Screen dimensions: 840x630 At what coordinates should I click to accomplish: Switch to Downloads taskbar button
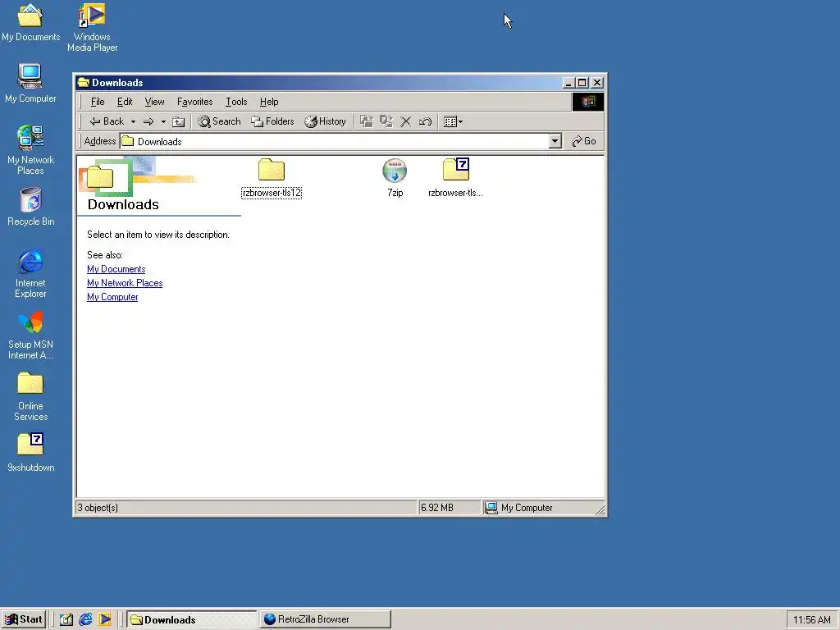pyautogui.click(x=192, y=619)
